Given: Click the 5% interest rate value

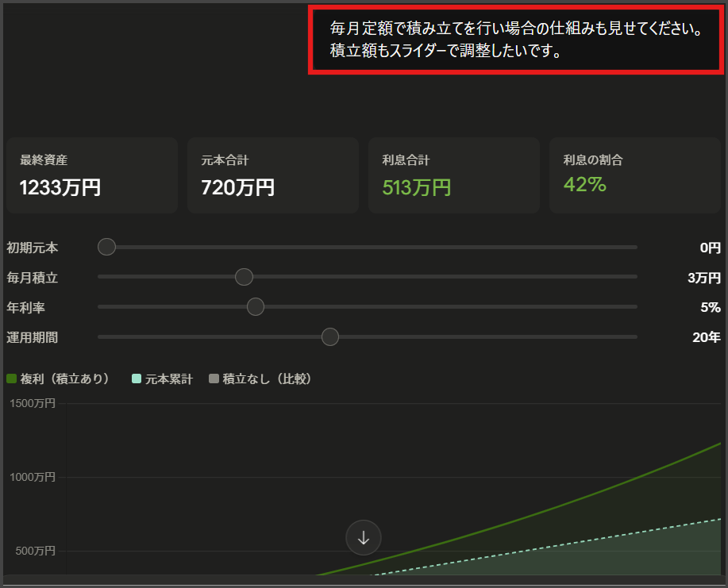Looking at the screenshot, I should 710,307.
